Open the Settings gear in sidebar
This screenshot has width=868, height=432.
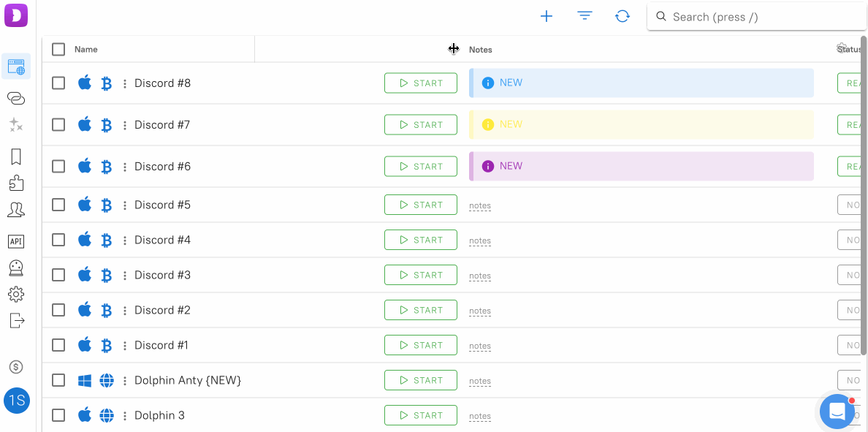click(x=16, y=294)
